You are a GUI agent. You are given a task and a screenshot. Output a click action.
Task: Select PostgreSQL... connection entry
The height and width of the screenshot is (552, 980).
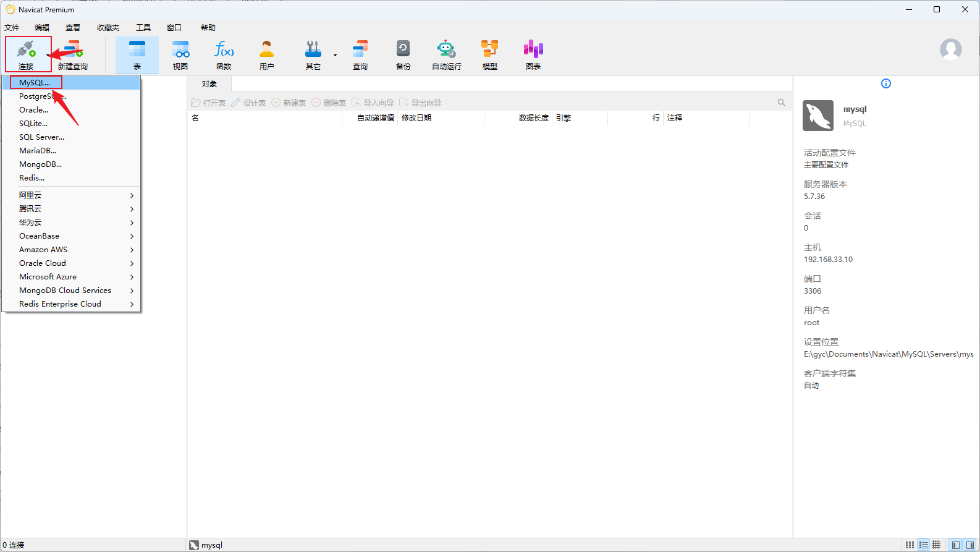(x=72, y=96)
